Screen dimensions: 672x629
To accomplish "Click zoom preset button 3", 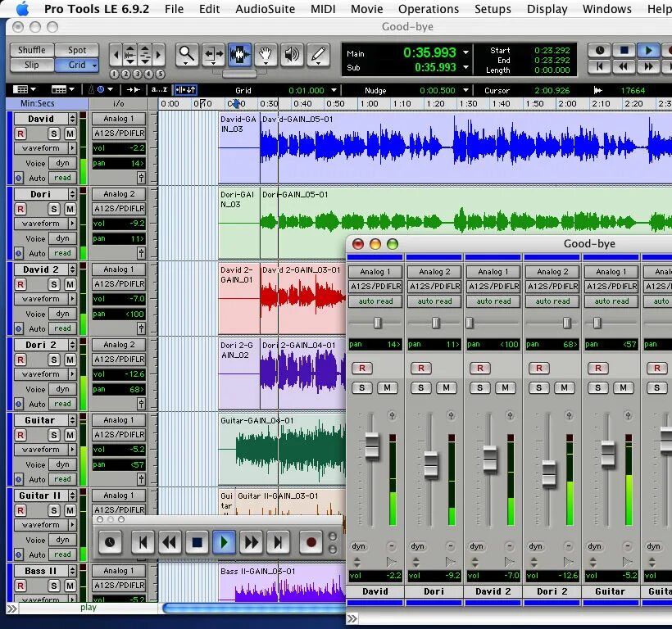I will [137, 74].
